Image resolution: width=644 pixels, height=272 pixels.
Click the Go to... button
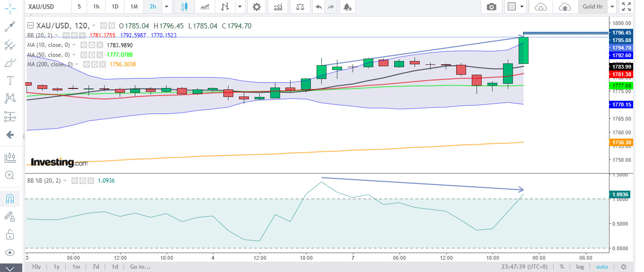[x=140, y=267]
